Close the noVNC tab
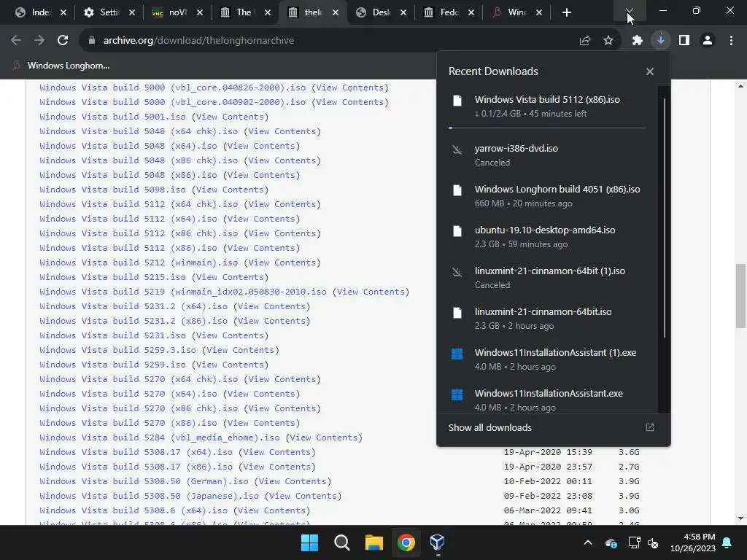Screen dimensions: 747x560 tap(200, 12)
